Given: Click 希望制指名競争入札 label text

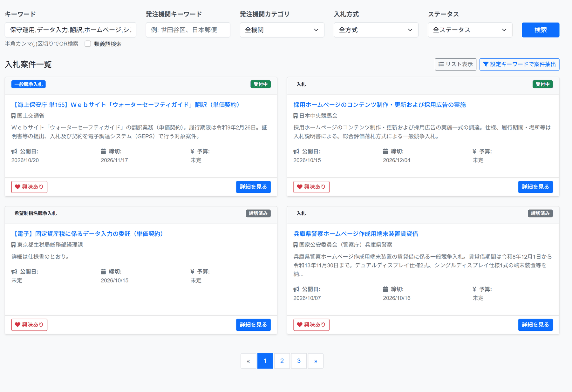Looking at the screenshot, I should point(35,213).
